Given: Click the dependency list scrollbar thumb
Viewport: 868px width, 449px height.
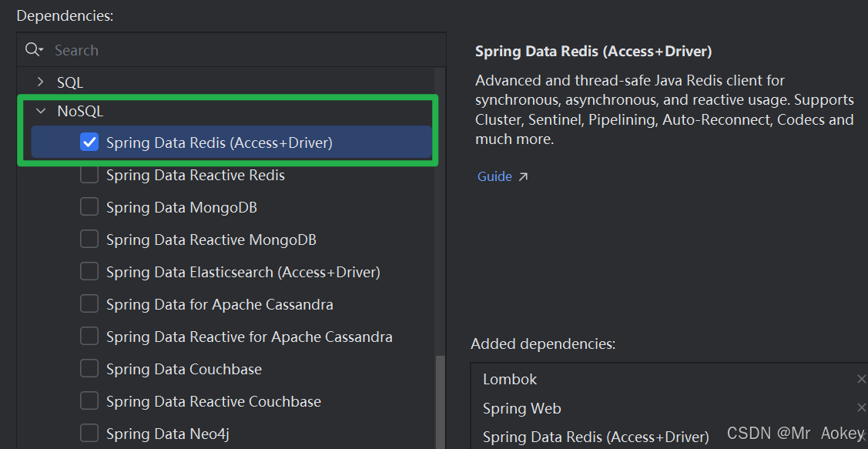Looking at the screenshot, I should [x=440, y=402].
